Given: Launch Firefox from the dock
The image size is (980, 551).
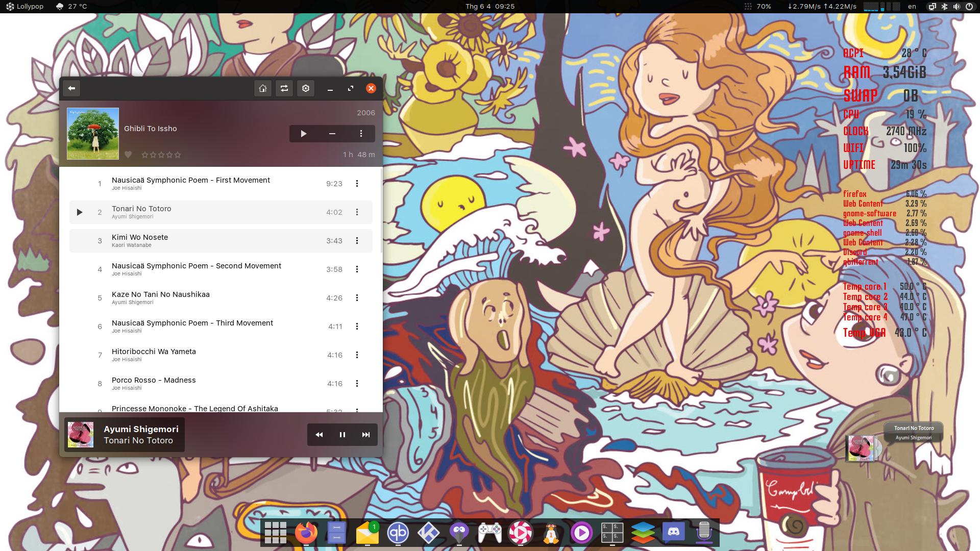Looking at the screenshot, I should point(306,533).
